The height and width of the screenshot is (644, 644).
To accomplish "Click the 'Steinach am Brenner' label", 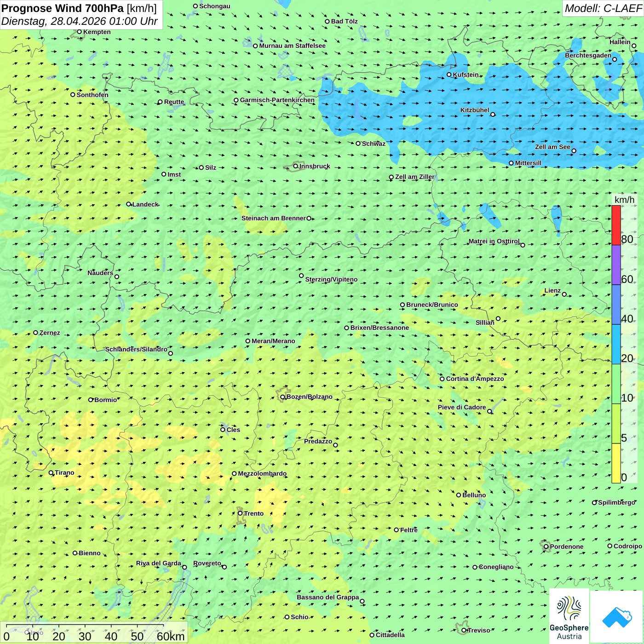I will pos(273,218).
